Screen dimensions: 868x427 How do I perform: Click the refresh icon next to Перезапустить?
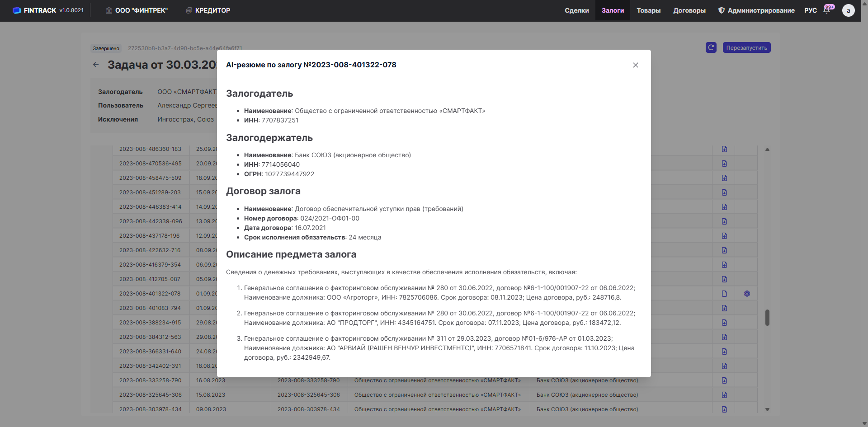click(x=711, y=47)
